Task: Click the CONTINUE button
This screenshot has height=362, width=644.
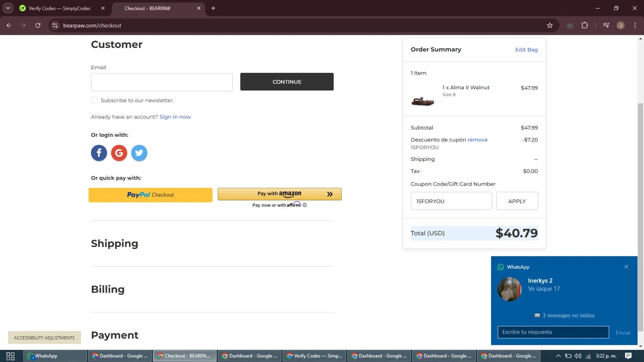Action: tap(287, 81)
